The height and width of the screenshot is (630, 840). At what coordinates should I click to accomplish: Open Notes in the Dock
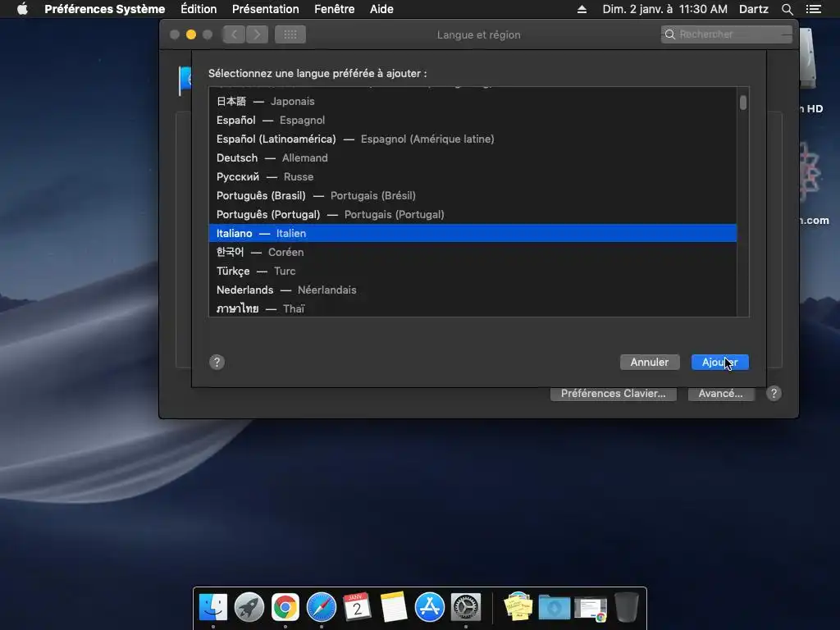(394, 608)
